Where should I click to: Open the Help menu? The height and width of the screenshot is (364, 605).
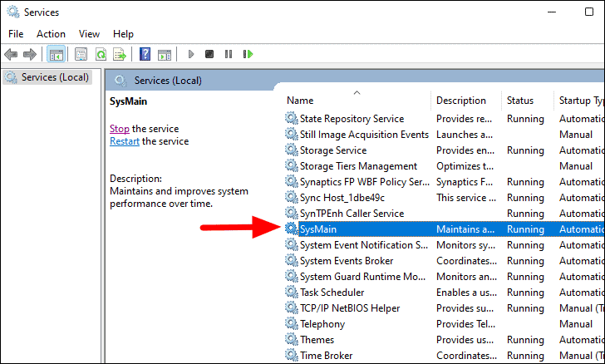[123, 34]
